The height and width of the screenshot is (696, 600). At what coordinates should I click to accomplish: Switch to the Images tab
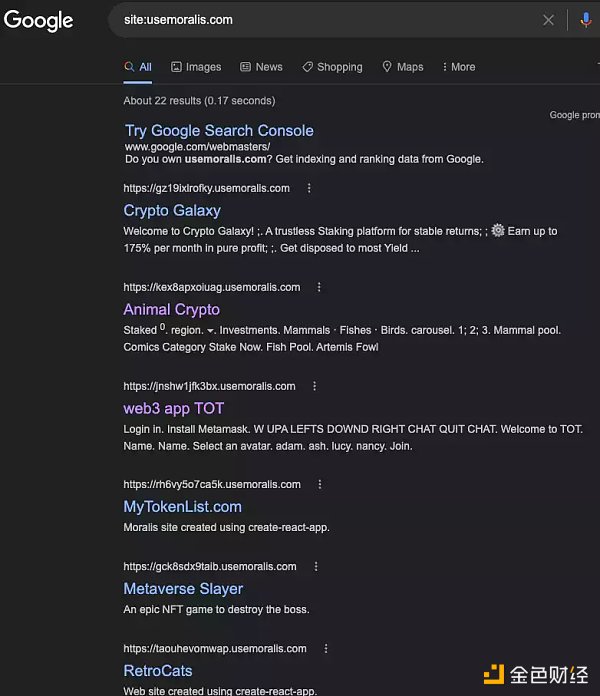point(196,67)
